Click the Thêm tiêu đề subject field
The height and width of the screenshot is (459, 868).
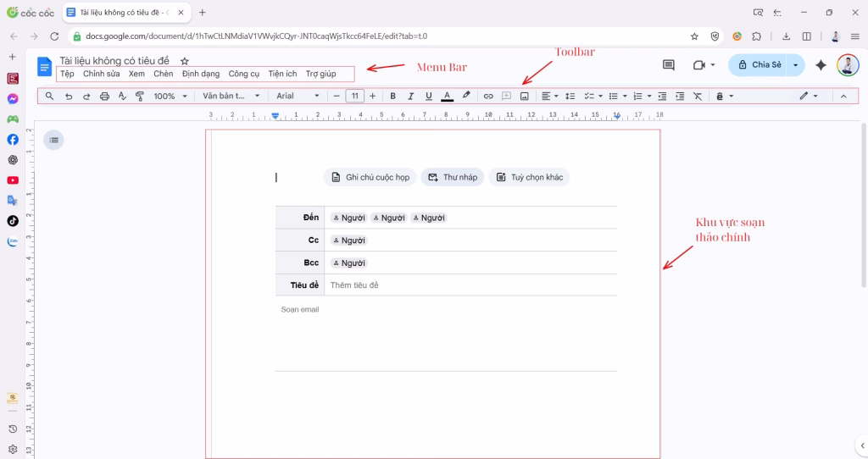click(x=470, y=285)
